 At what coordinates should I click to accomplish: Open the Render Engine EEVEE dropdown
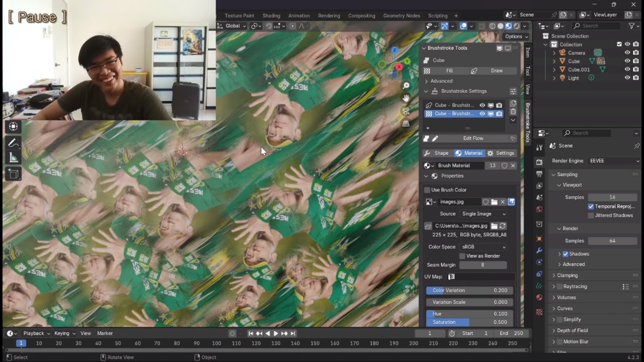(614, 161)
